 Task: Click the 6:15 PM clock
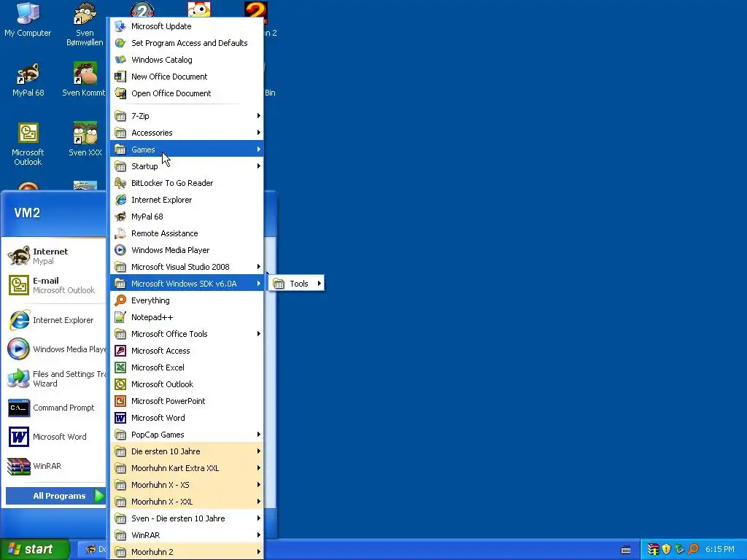pyautogui.click(x=720, y=550)
